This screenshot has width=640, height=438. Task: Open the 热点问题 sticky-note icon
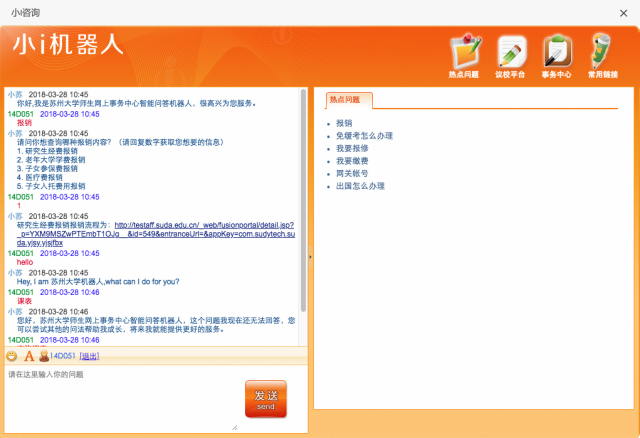click(463, 50)
